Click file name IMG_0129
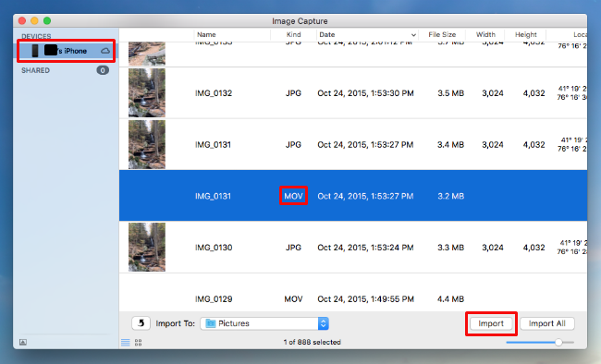Screen dimensions: 601x364 coord(214,298)
